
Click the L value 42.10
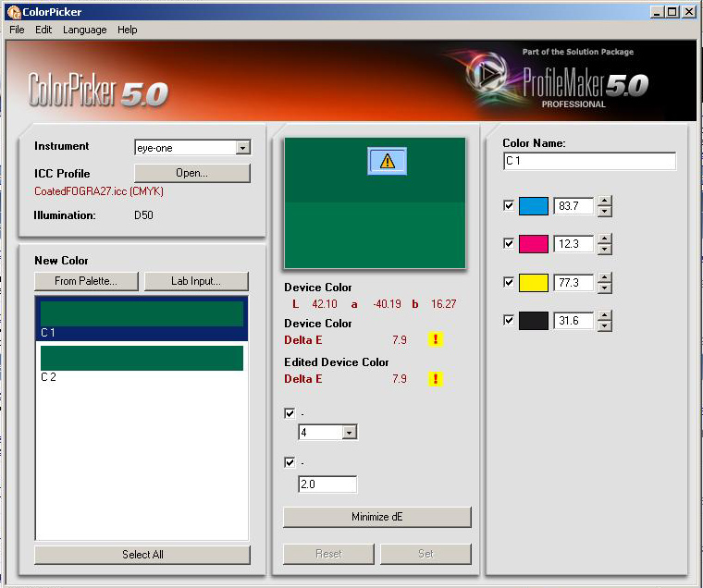[325, 304]
